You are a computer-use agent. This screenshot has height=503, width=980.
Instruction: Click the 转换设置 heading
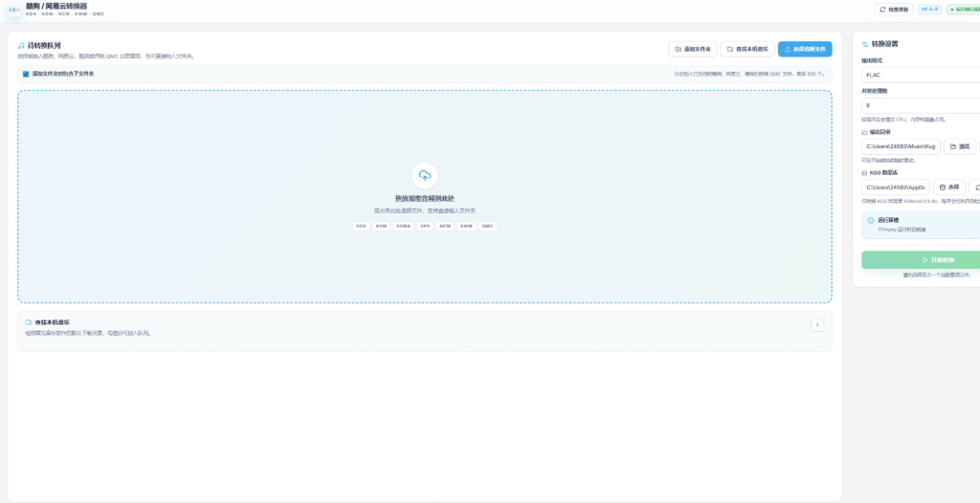(884, 44)
